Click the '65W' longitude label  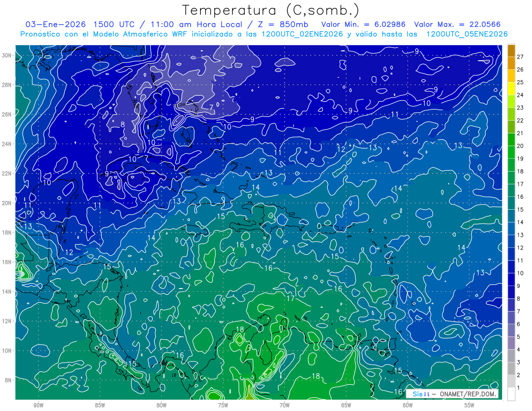(x=346, y=406)
